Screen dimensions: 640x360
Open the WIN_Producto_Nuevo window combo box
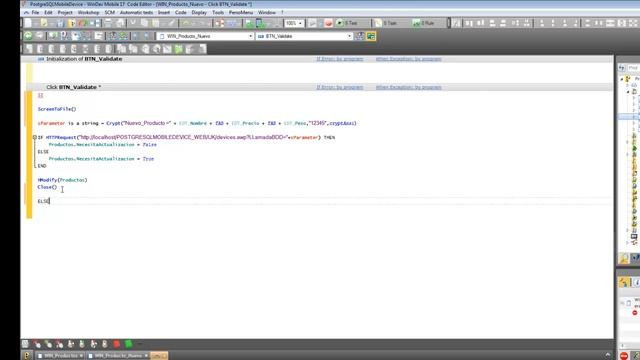[x=206, y=36]
